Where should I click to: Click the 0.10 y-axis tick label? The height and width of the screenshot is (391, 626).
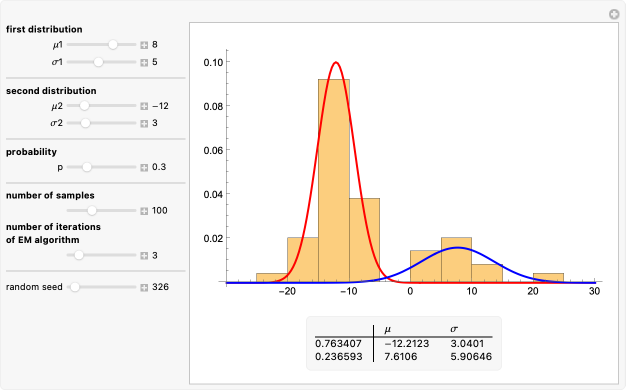(213, 63)
